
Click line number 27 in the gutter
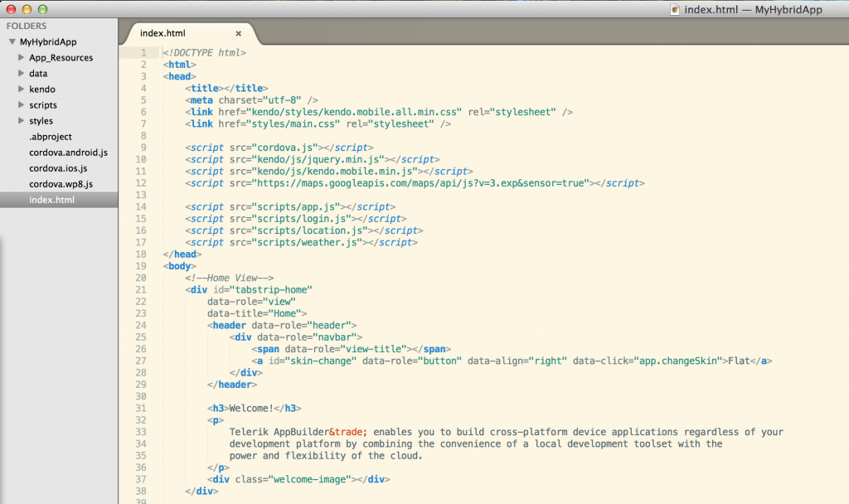point(141,361)
